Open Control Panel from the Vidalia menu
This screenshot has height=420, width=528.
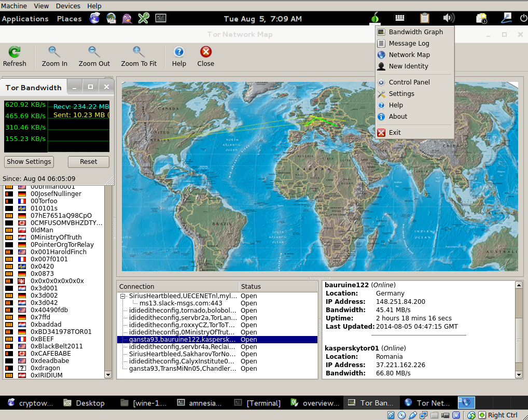415,82
